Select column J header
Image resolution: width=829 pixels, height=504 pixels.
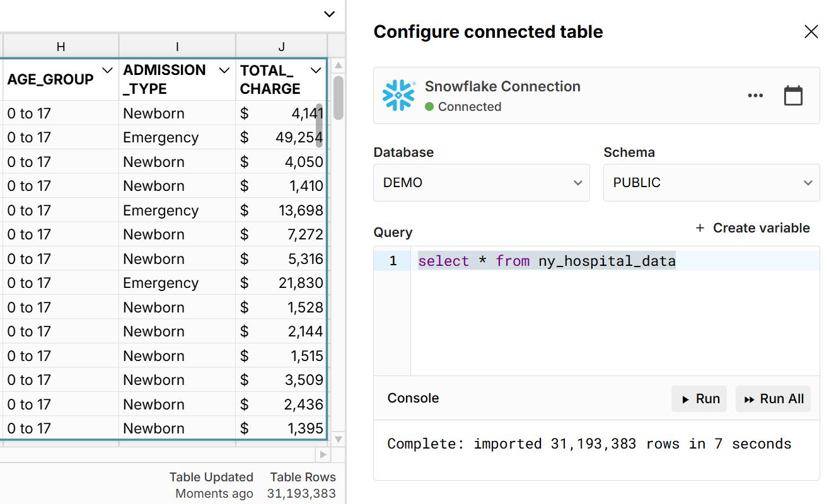281,47
